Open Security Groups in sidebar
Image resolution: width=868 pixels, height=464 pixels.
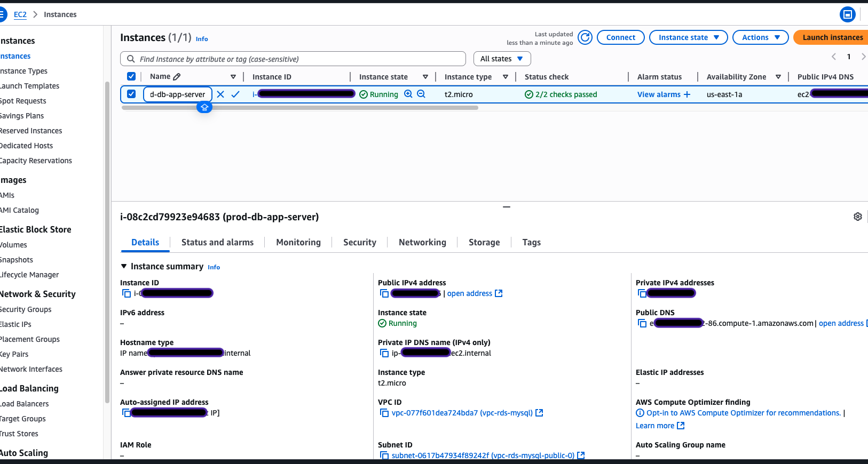point(26,309)
